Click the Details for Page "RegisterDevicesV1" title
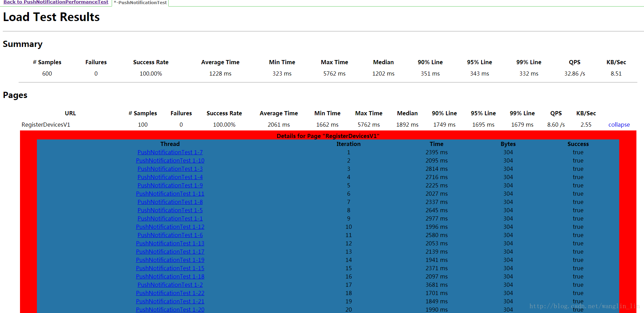The image size is (644, 313). tap(328, 136)
